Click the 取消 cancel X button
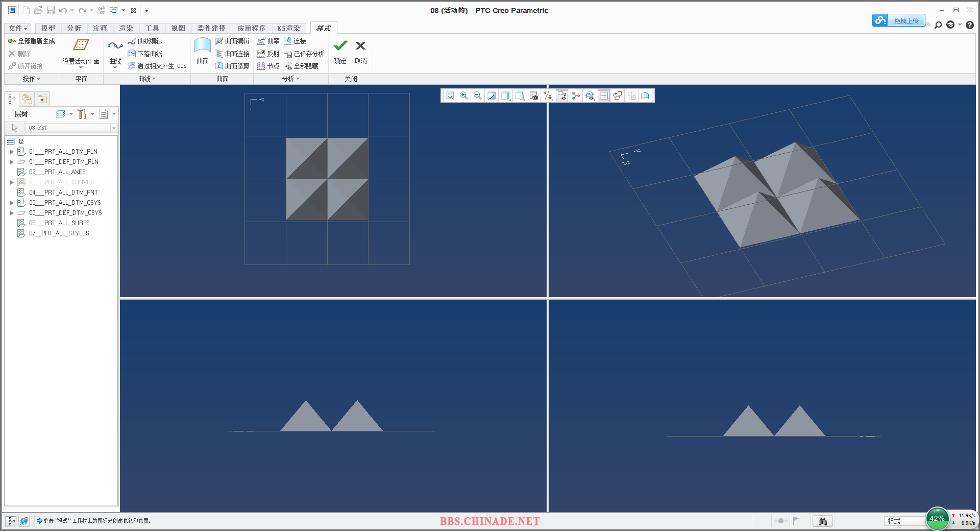980x531 pixels. 360,46
